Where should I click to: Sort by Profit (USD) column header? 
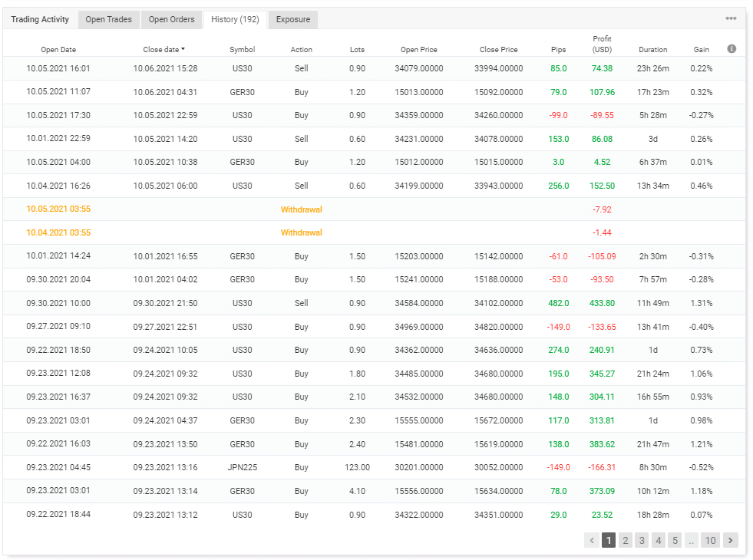click(x=602, y=44)
